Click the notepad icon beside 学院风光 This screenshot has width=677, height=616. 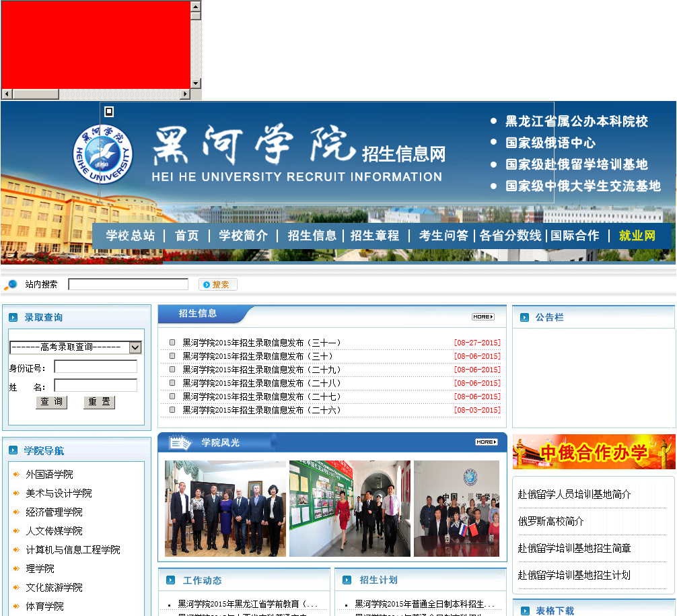[180, 443]
